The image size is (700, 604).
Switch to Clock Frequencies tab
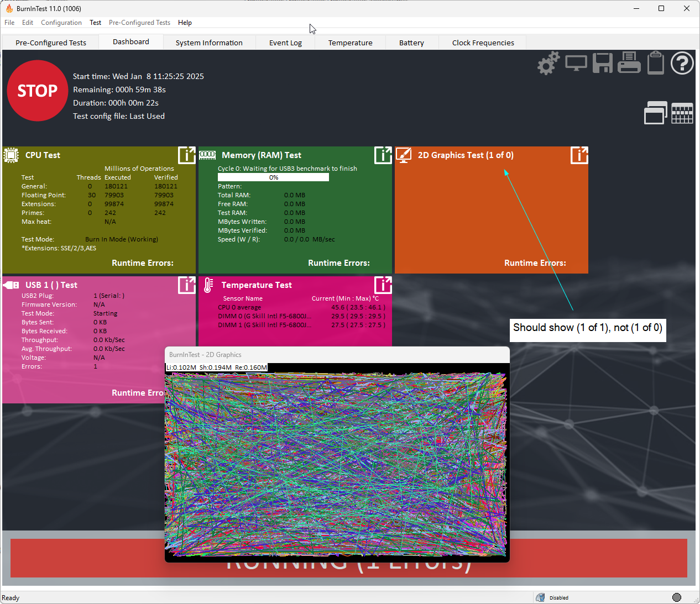click(483, 43)
